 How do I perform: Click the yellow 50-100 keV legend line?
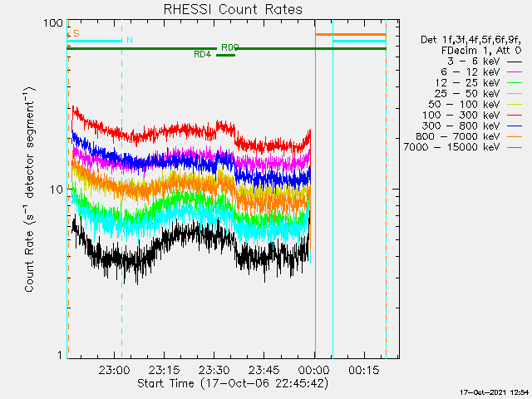click(x=515, y=105)
